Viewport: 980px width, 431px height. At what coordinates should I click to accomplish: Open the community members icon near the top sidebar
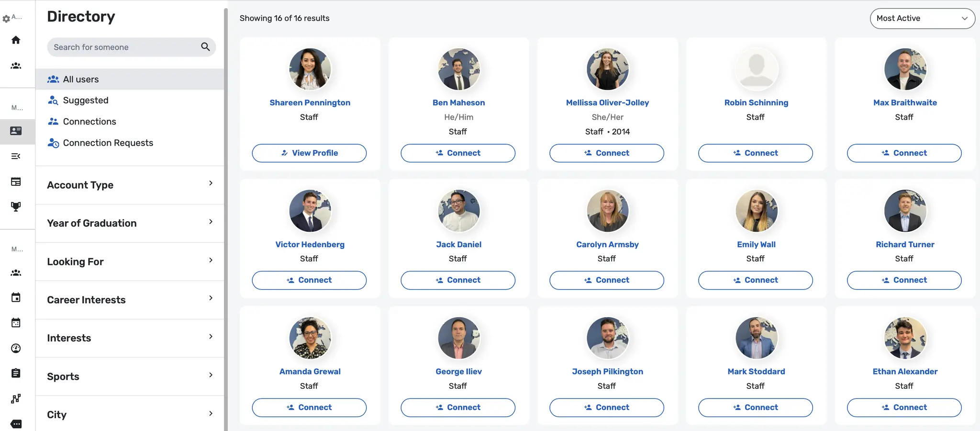pos(16,66)
